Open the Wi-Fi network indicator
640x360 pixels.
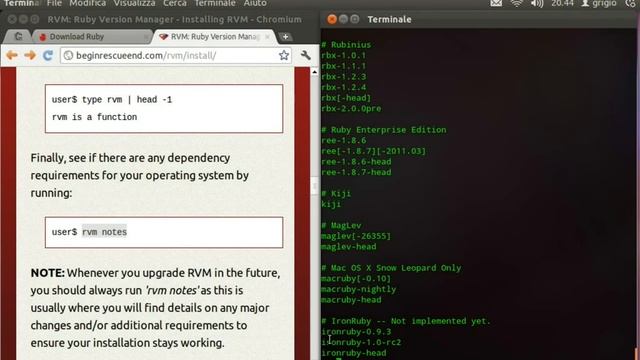(x=517, y=4)
